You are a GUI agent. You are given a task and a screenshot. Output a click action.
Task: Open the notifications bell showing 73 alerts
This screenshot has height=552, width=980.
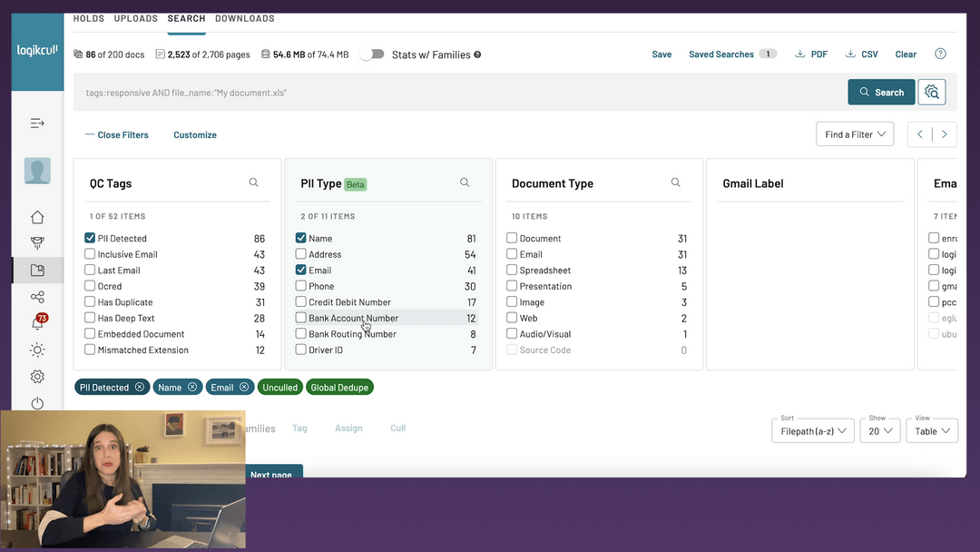pyautogui.click(x=37, y=322)
